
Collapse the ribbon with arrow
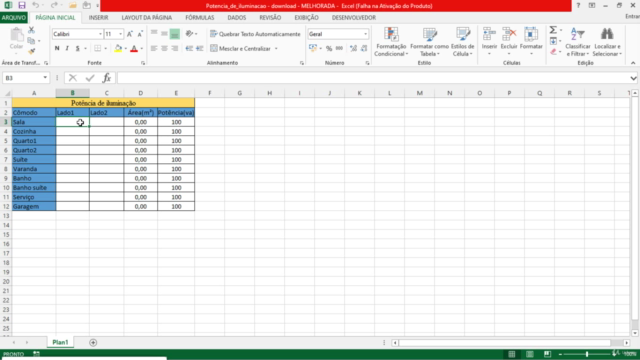pos(633,63)
